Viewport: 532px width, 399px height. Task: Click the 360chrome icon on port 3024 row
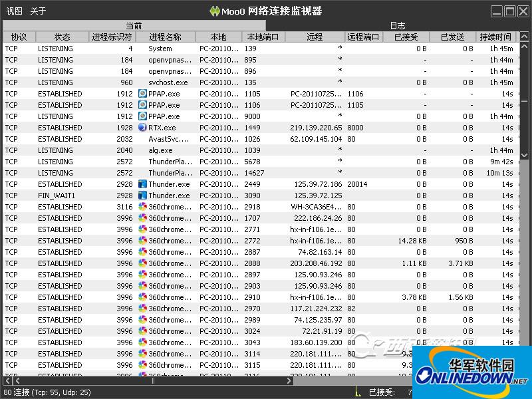(x=142, y=331)
